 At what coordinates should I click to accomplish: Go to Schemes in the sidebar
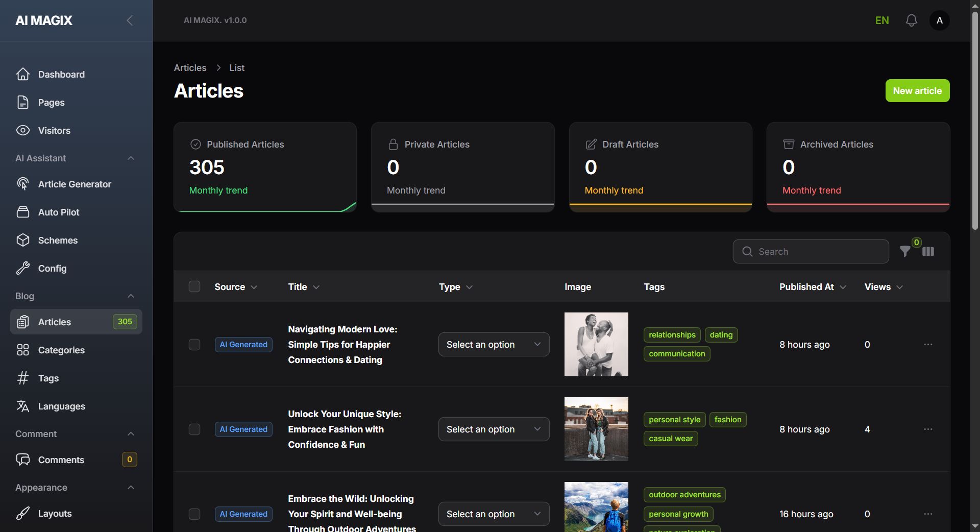coord(58,240)
